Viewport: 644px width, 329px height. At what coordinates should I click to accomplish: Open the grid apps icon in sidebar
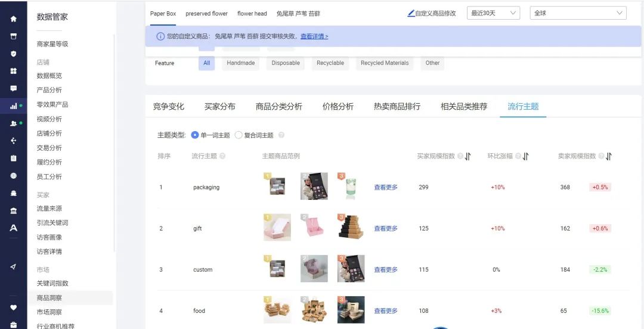tap(14, 71)
